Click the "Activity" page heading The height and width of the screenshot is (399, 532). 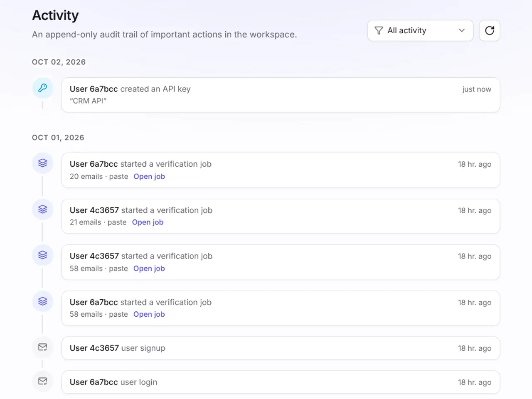point(55,15)
